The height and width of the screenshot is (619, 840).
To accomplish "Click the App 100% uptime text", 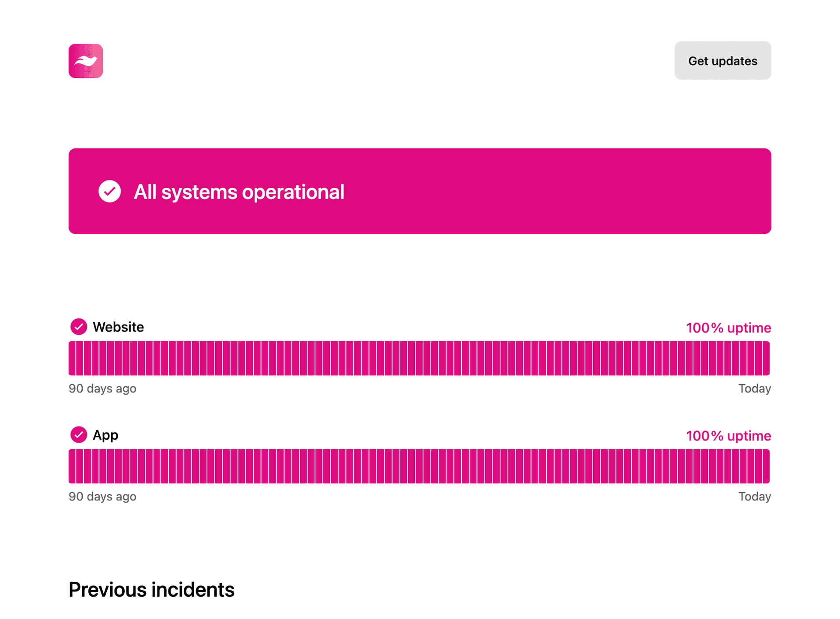I will [x=728, y=436].
